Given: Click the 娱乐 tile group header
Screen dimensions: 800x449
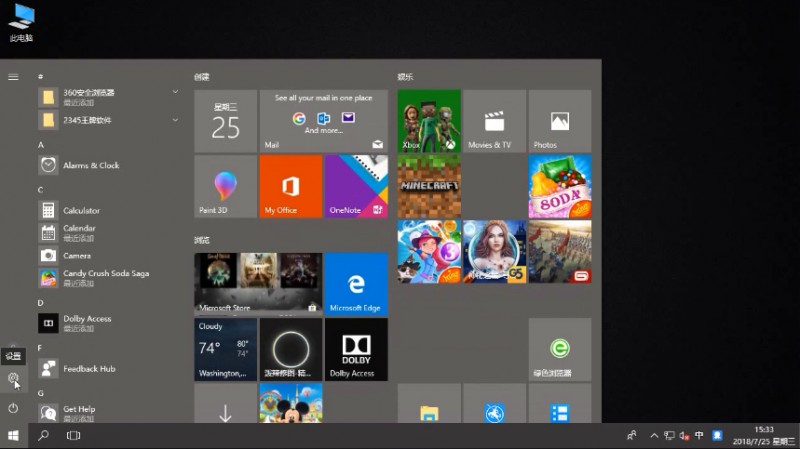Looking at the screenshot, I should click(x=405, y=77).
